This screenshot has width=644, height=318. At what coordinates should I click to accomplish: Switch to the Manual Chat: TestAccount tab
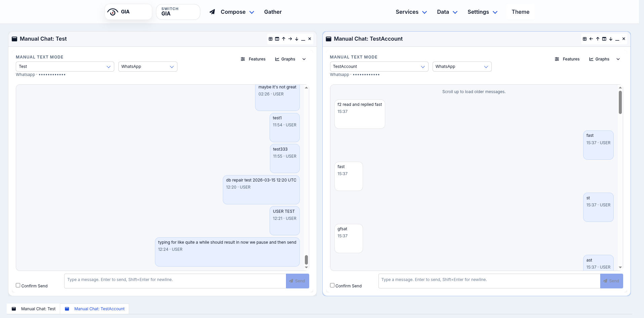pos(94,309)
